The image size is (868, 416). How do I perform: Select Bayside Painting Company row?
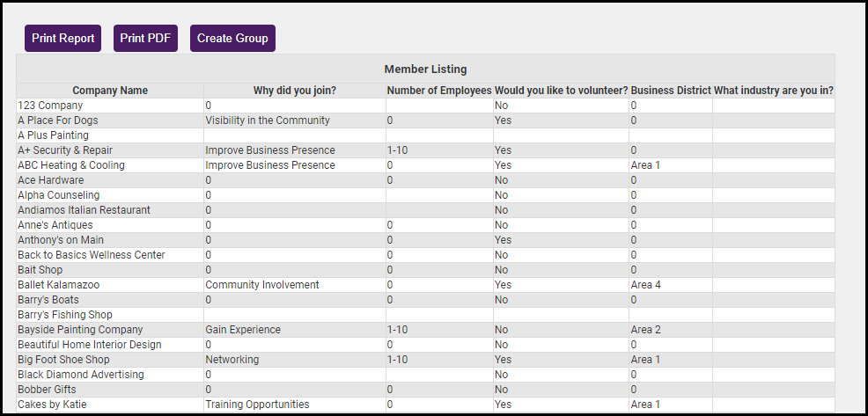click(x=80, y=330)
